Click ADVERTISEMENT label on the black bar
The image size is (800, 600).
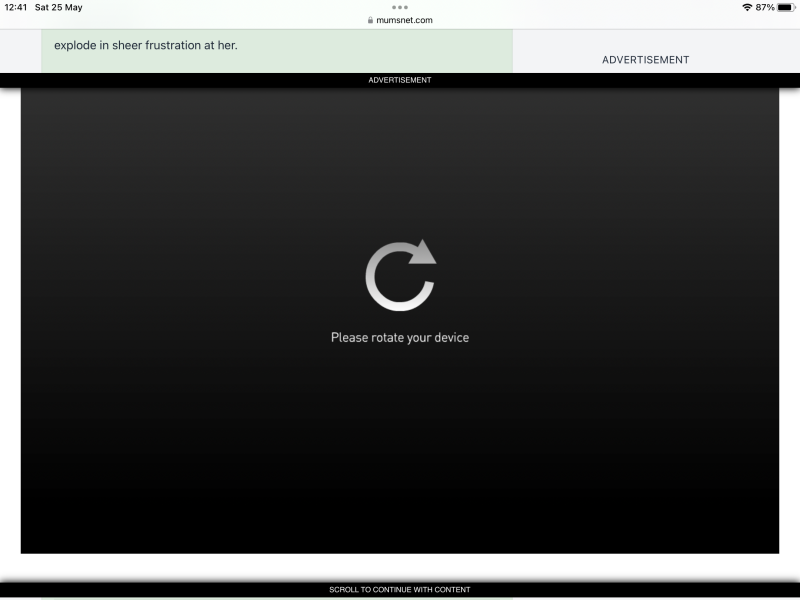pyautogui.click(x=400, y=80)
